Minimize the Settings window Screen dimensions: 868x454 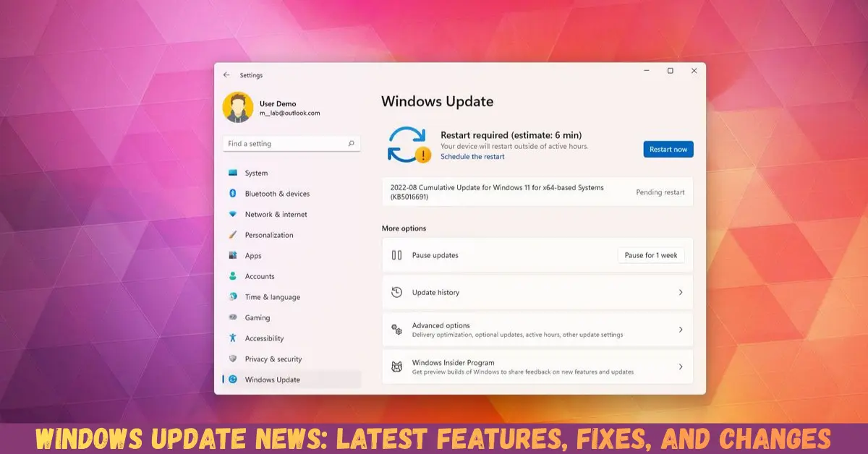(646, 70)
